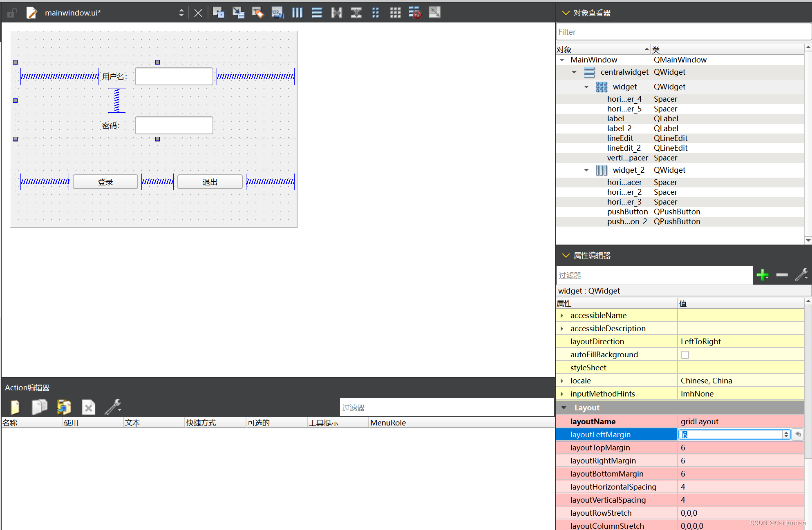Apply Lay Out Vertically in Splitter
The image size is (812, 530).
click(x=356, y=13)
